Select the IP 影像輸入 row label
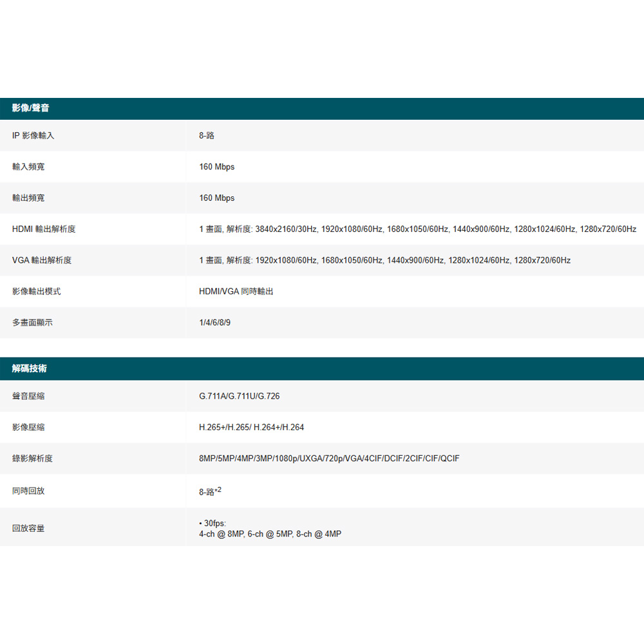This screenshot has width=644, height=644. [x=33, y=136]
